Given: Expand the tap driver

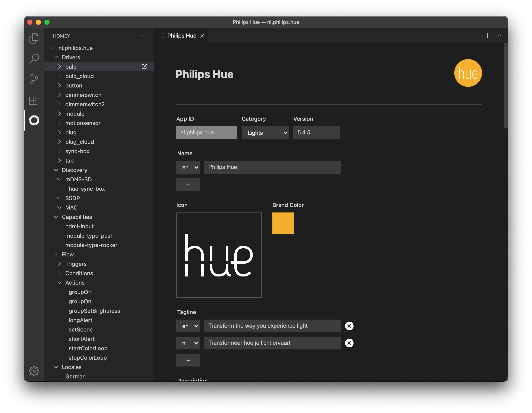Looking at the screenshot, I should click(x=59, y=161).
